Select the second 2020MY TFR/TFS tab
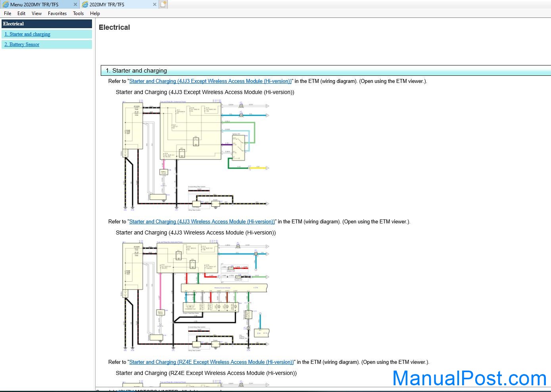Screen dimensions: 551x392 pos(119,4)
